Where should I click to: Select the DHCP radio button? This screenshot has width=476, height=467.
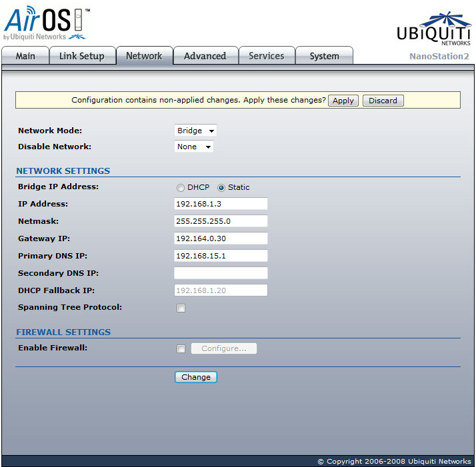181,188
